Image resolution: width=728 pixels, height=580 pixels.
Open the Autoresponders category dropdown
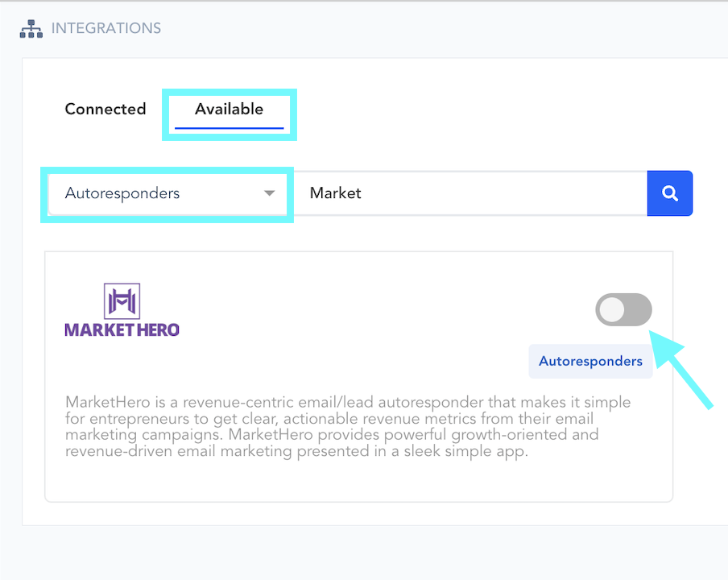[167, 193]
